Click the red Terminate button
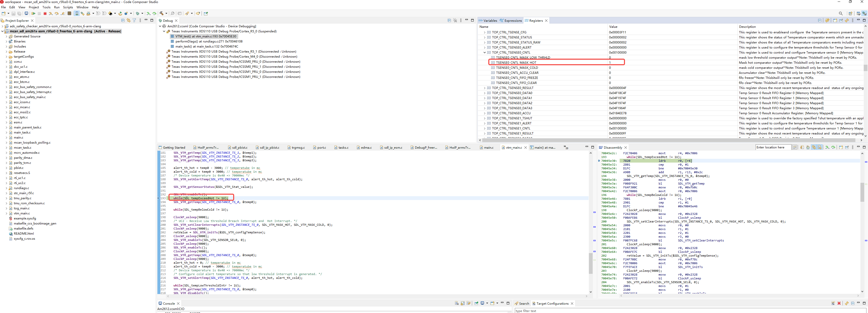The image size is (868, 313). click(x=45, y=13)
